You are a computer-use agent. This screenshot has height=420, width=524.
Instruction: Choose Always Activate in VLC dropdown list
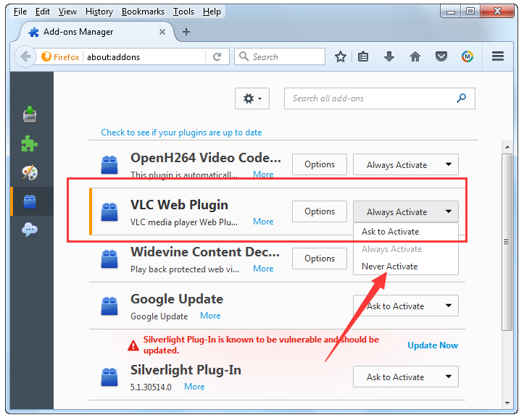[x=406, y=248]
